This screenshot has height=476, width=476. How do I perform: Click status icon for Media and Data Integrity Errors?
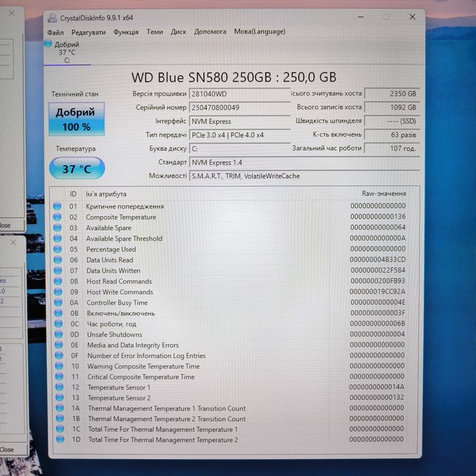coord(59,345)
